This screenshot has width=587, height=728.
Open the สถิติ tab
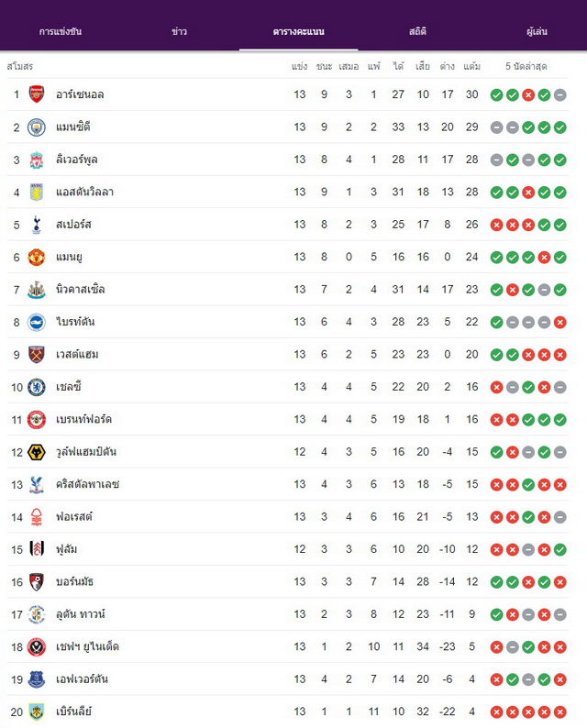click(x=417, y=31)
